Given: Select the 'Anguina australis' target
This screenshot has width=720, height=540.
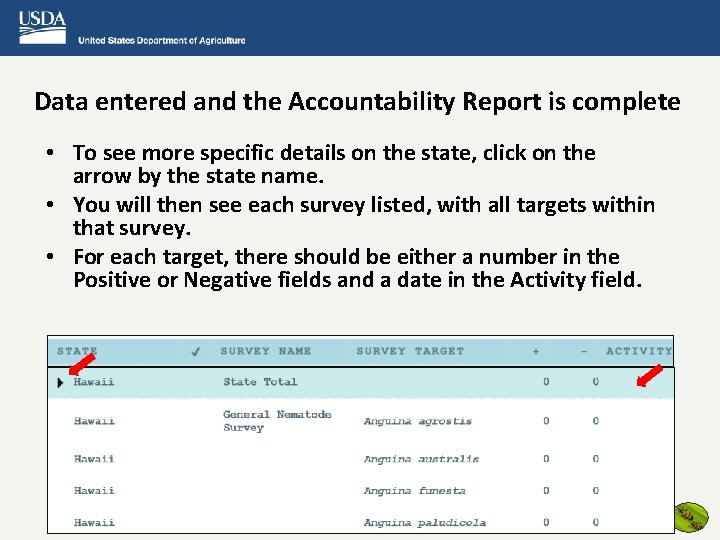Looking at the screenshot, I should [421, 459].
